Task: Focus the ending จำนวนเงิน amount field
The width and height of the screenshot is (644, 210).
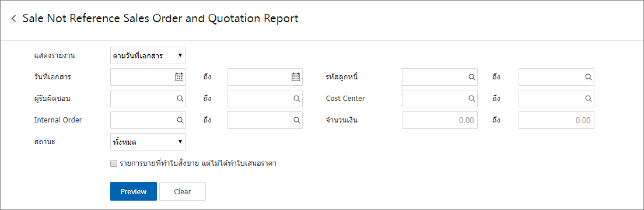Action: (556, 120)
